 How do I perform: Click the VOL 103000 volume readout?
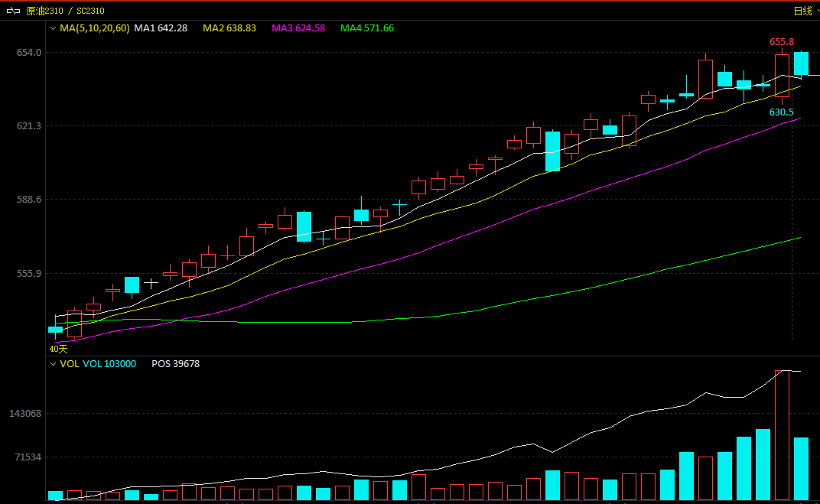[109, 364]
